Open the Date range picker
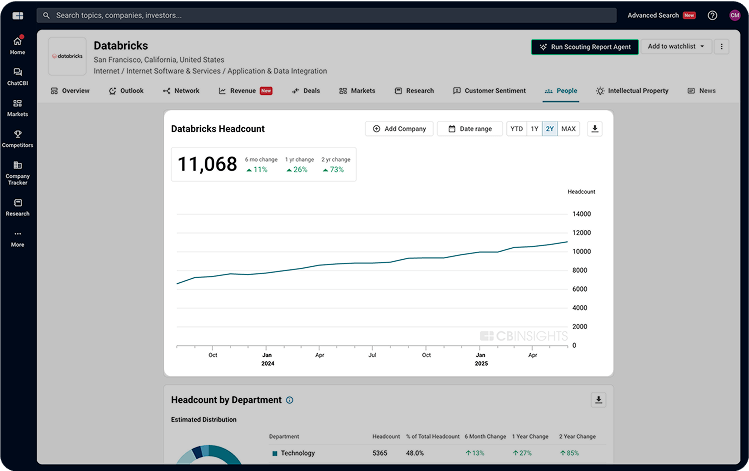 [x=470, y=129]
